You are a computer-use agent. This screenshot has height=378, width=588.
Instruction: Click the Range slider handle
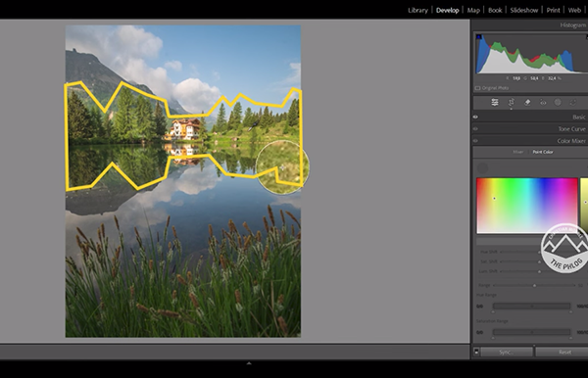pos(534,286)
